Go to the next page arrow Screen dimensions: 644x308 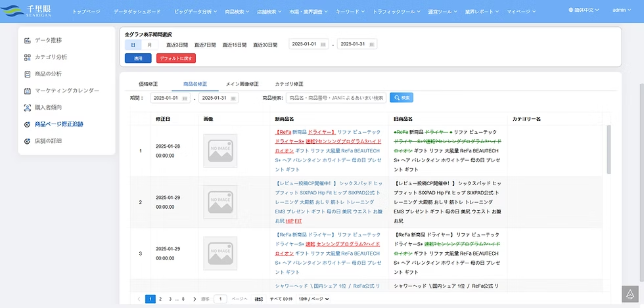click(195, 299)
